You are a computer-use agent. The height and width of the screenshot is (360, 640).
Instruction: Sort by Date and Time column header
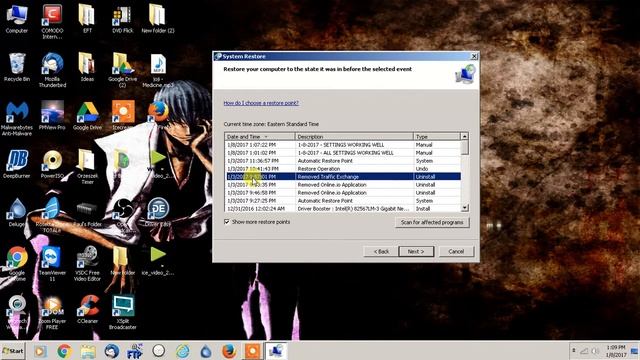click(260, 136)
